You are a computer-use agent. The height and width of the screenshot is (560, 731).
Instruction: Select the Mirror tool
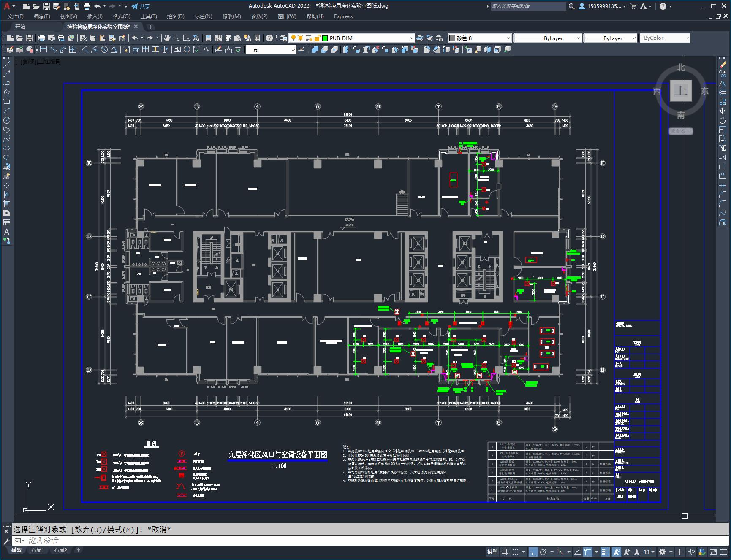coord(723,84)
